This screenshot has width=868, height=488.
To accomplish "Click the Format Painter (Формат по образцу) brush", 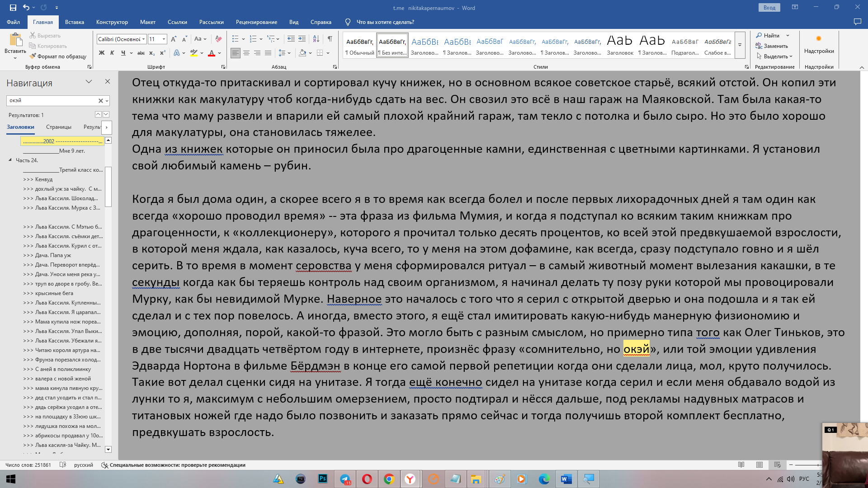I will pyautogui.click(x=33, y=56).
